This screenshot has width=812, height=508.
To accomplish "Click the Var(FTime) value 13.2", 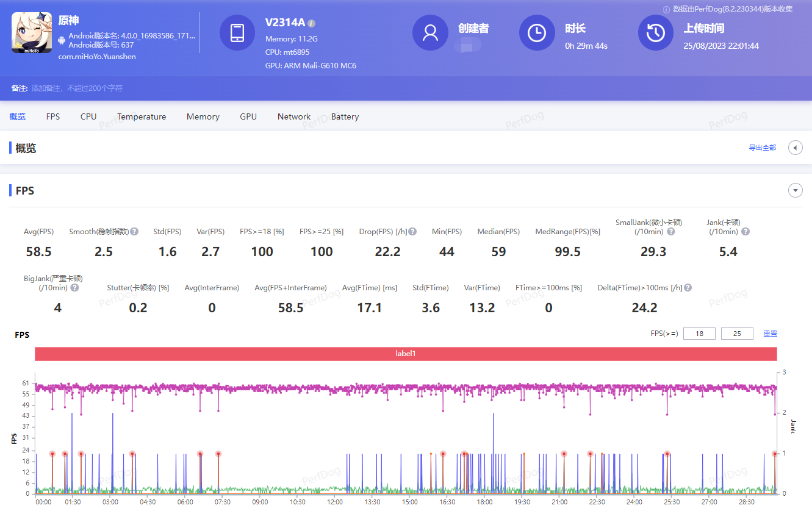I will [x=482, y=308].
